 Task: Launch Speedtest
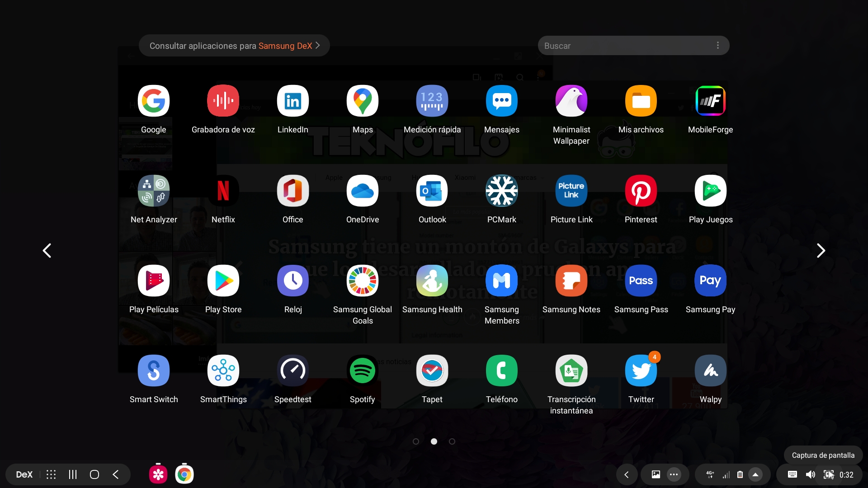[293, 371]
